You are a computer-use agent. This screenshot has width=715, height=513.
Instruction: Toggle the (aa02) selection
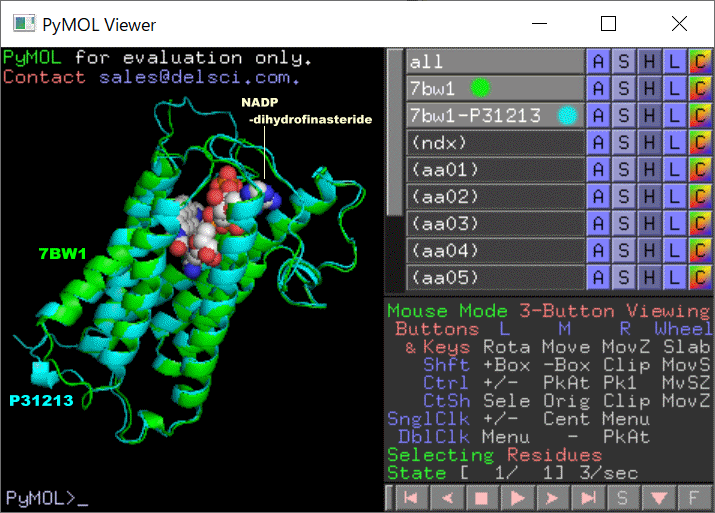(x=495, y=196)
